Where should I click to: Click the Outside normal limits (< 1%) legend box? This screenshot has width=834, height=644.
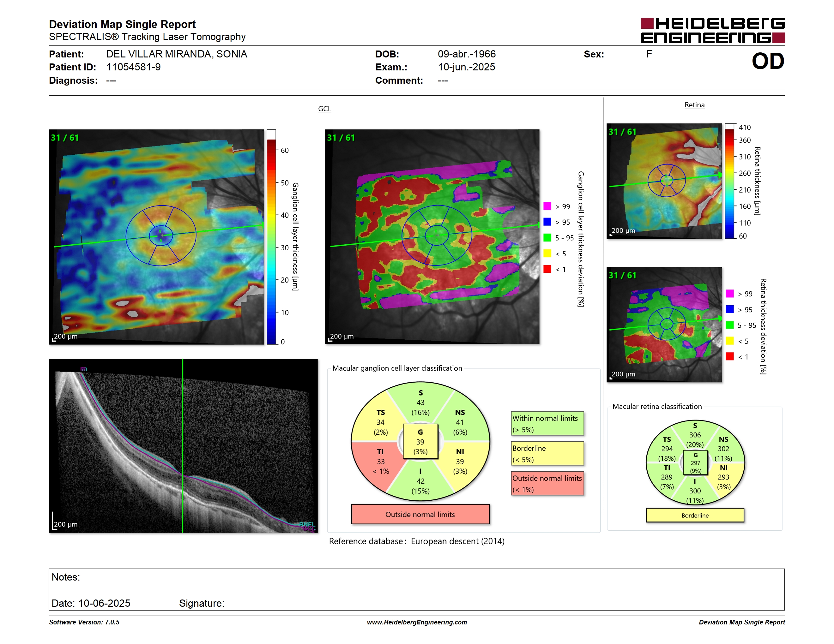tap(547, 483)
